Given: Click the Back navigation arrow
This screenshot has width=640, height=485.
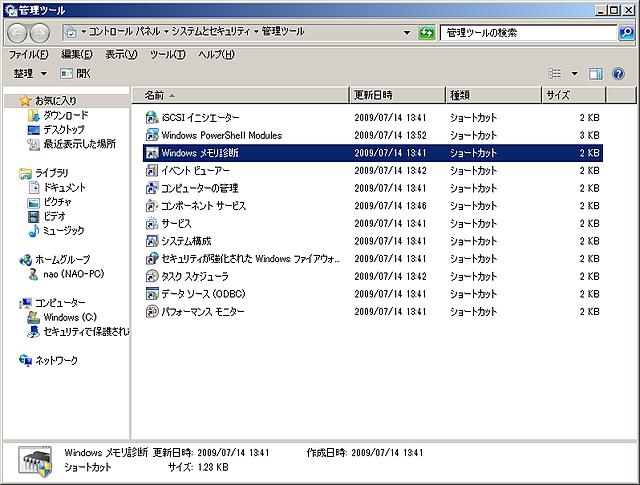Looking at the screenshot, I should 18,33.
